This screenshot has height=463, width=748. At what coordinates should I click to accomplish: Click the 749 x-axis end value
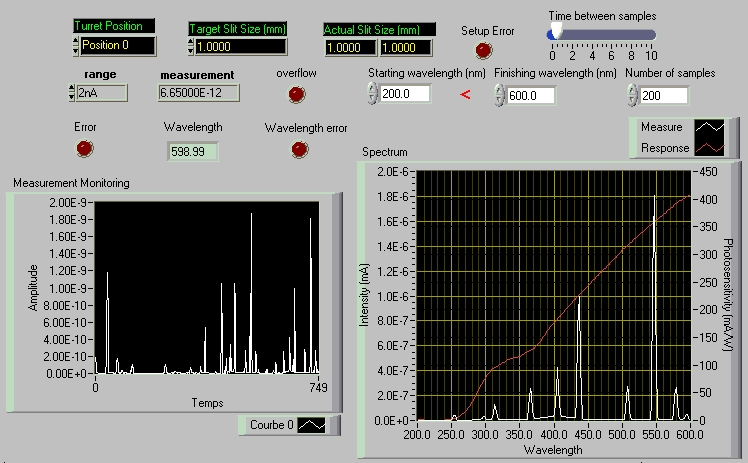[318, 388]
